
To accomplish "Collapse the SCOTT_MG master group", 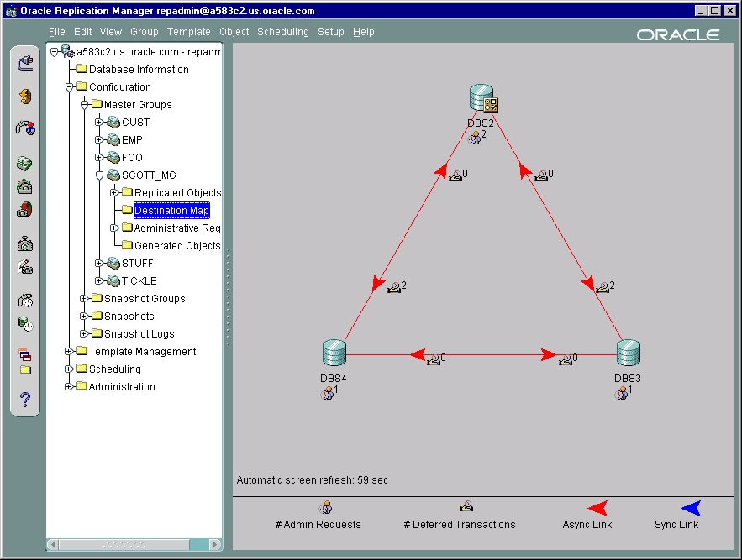I will pyautogui.click(x=98, y=175).
